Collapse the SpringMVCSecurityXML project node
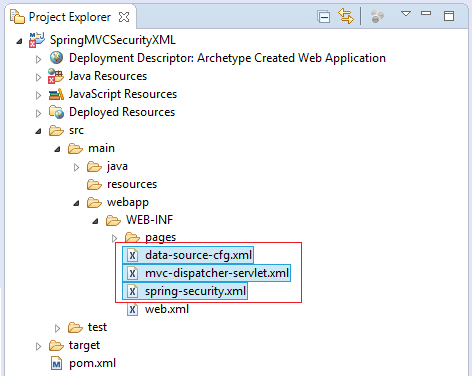The image size is (472, 376). tap(19, 41)
